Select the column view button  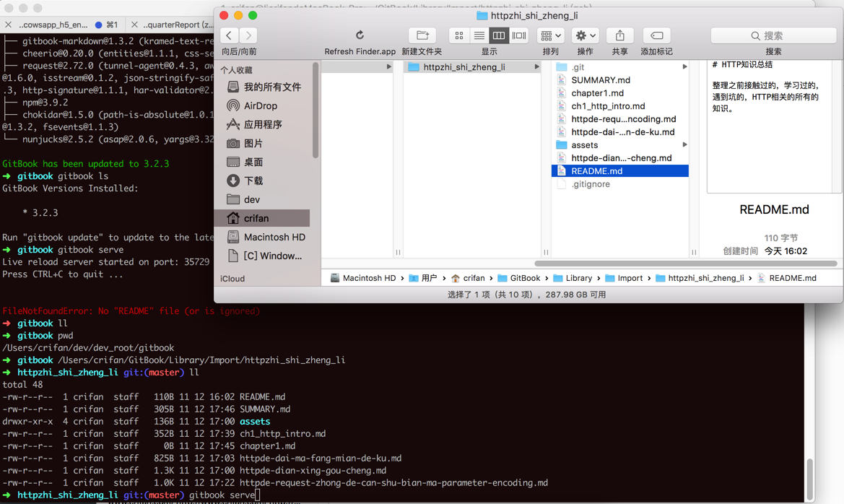click(498, 35)
